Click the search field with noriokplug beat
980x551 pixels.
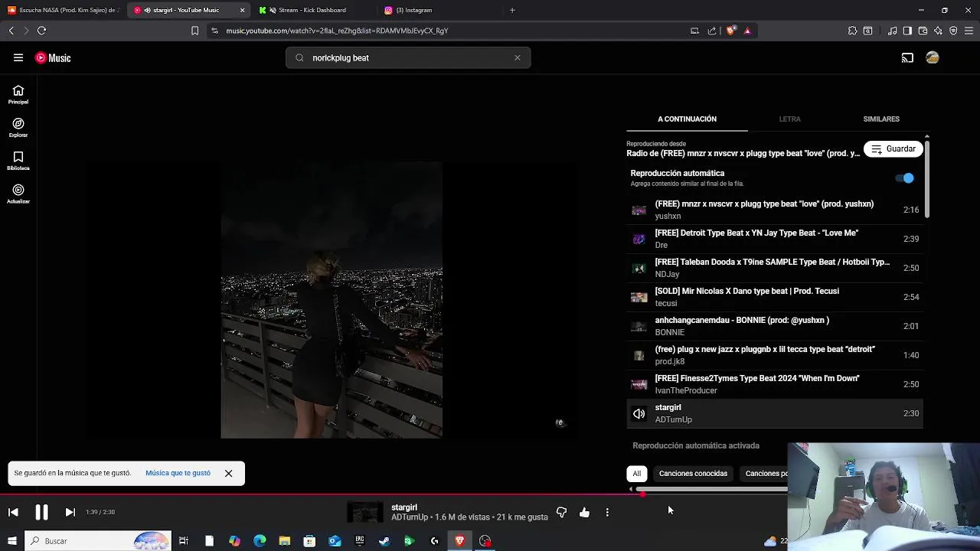[408, 57]
